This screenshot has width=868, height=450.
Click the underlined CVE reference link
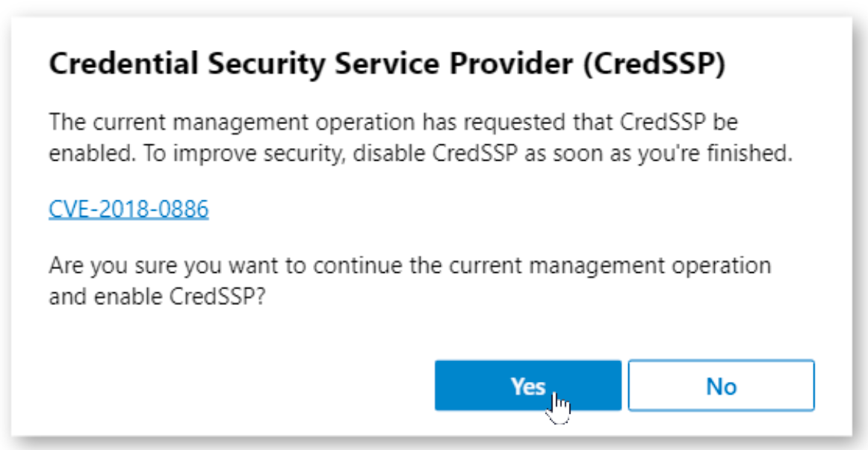[x=128, y=209]
